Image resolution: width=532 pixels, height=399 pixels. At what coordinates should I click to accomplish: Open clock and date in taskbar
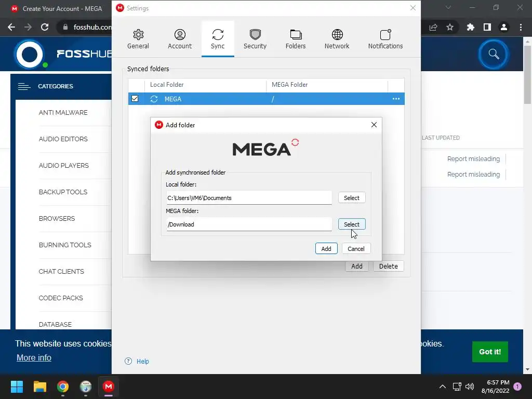click(x=495, y=387)
